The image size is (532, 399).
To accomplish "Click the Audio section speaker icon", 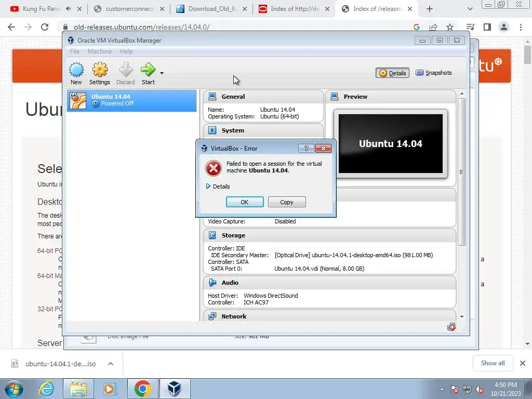I will click(x=212, y=282).
